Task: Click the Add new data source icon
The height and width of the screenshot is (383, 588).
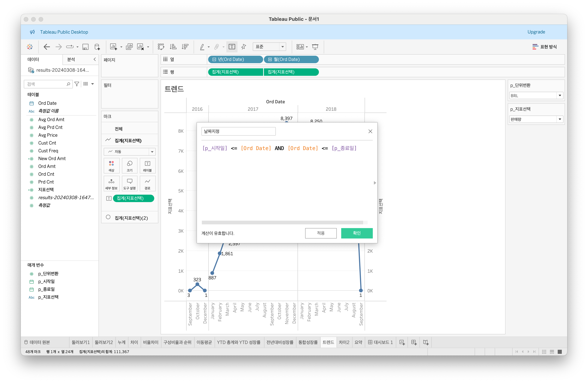Action: point(97,47)
